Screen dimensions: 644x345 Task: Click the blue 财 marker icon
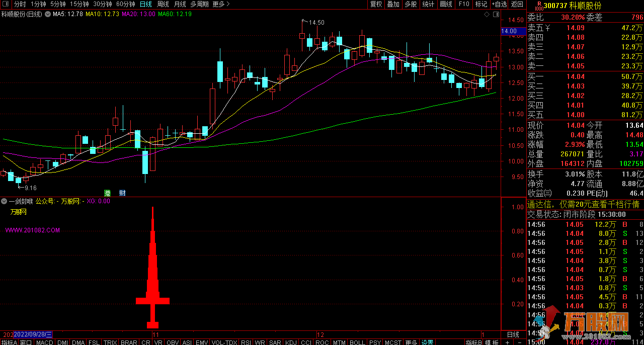[122, 193]
